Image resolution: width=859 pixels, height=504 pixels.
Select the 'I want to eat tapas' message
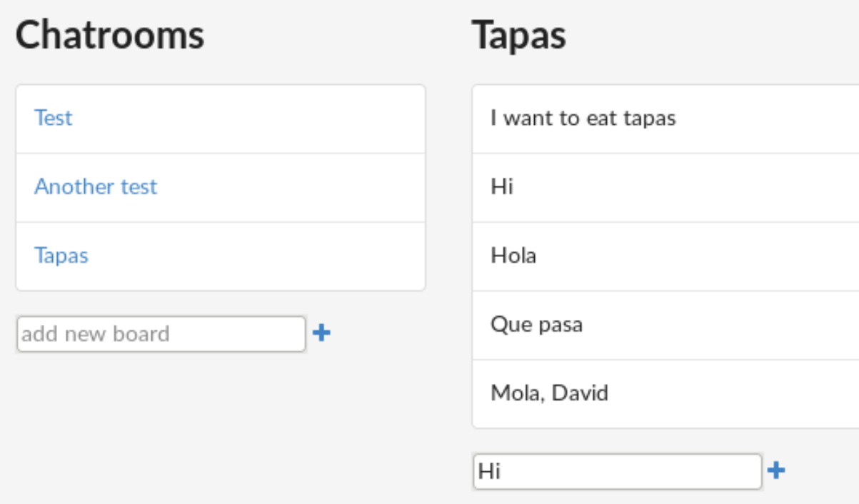[583, 118]
